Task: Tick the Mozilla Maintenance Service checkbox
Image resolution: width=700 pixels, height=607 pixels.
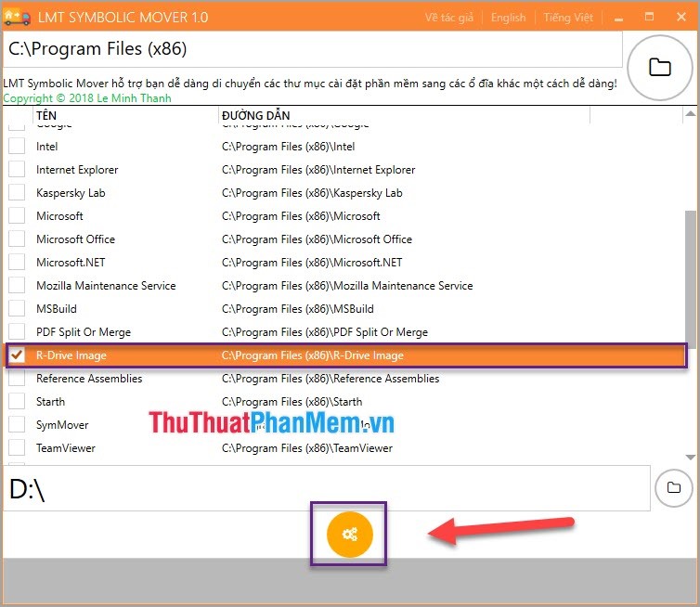Action: tap(17, 285)
